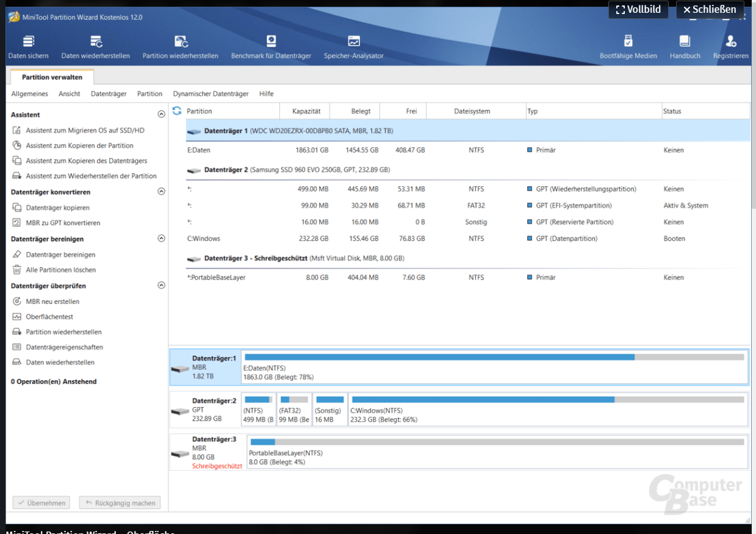Select Datenträger 1 WDC header row
The image size is (756, 534).
pos(468,131)
